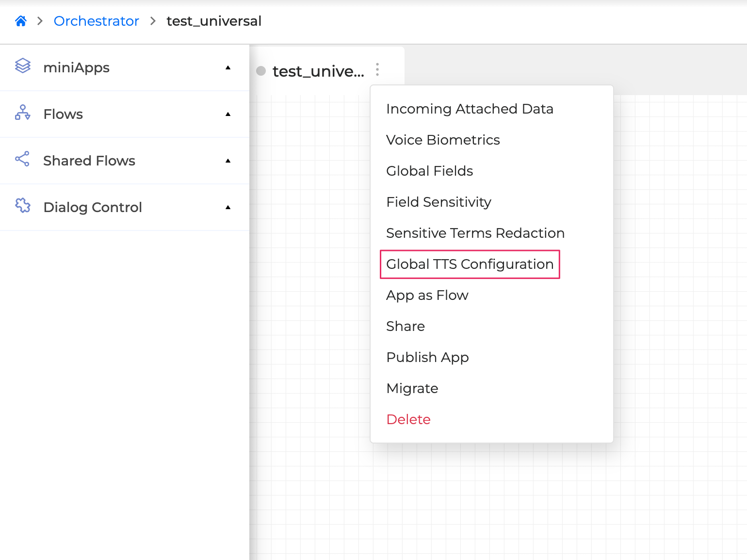Open the Orchestrator breadcrumb link
Screen dimensions: 747x560
tap(96, 21)
